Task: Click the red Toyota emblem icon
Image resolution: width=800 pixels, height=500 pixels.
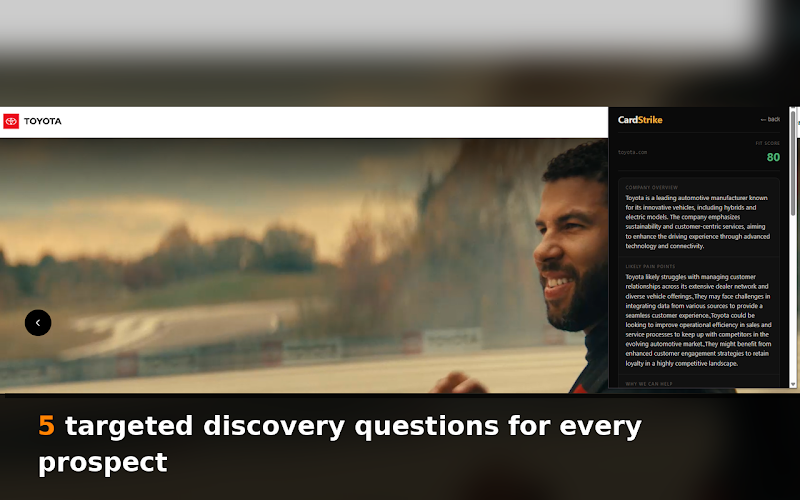Action: click(11, 121)
